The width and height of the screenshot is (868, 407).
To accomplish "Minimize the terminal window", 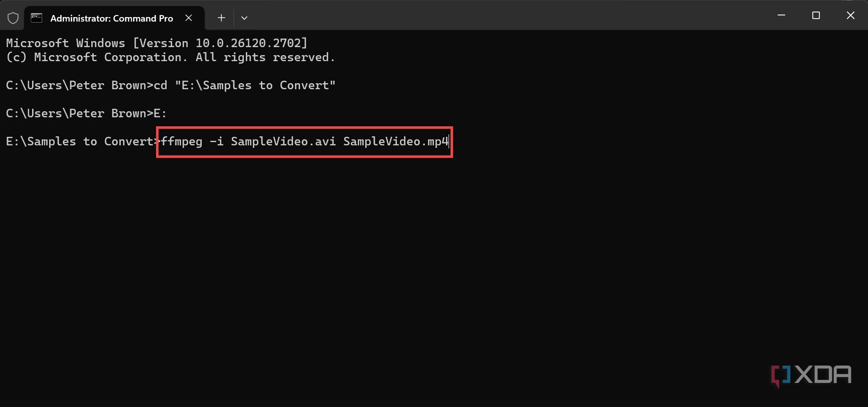I will point(781,16).
